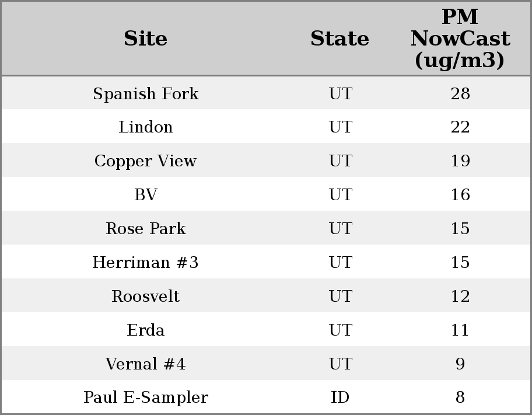The width and height of the screenshot is (532, 415).
Task: Open the Copper View site entry
Action: click(145, 161)
